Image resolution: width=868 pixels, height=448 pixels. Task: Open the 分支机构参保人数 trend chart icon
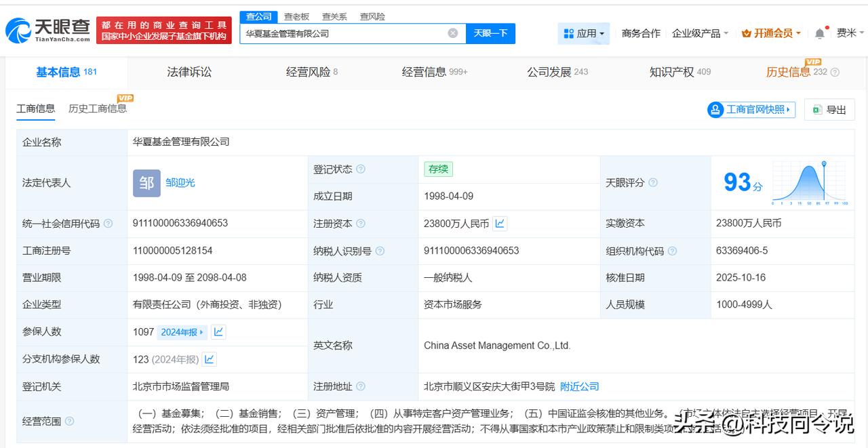210,359
